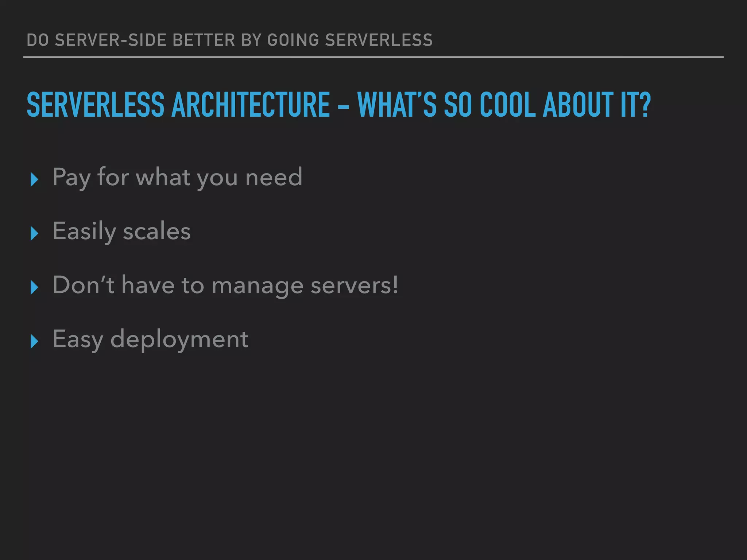This screenshot has height=560, width=747.
Task: Click the word 'Easy' in the last bullet
Action: [x=78, y=340]
